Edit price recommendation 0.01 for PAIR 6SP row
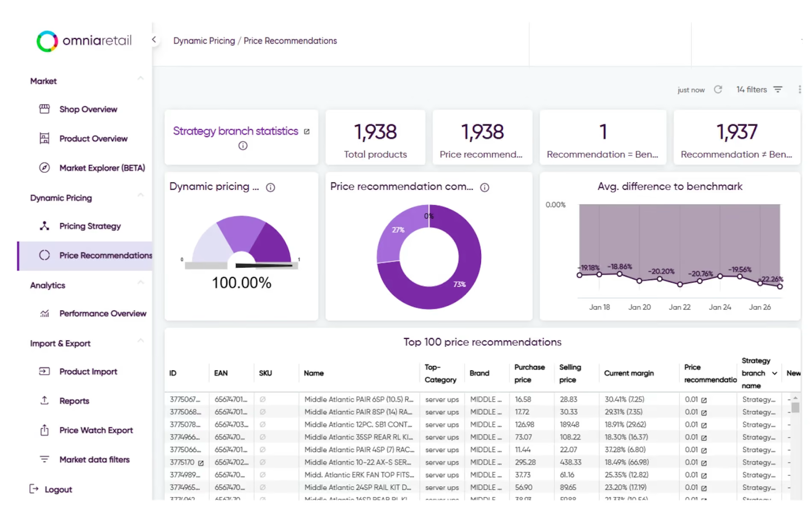 [x=704, y=400]
